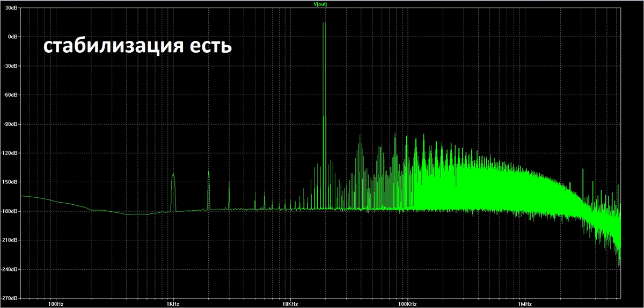Click the -60dB axis label

click(x=11, y=95)
